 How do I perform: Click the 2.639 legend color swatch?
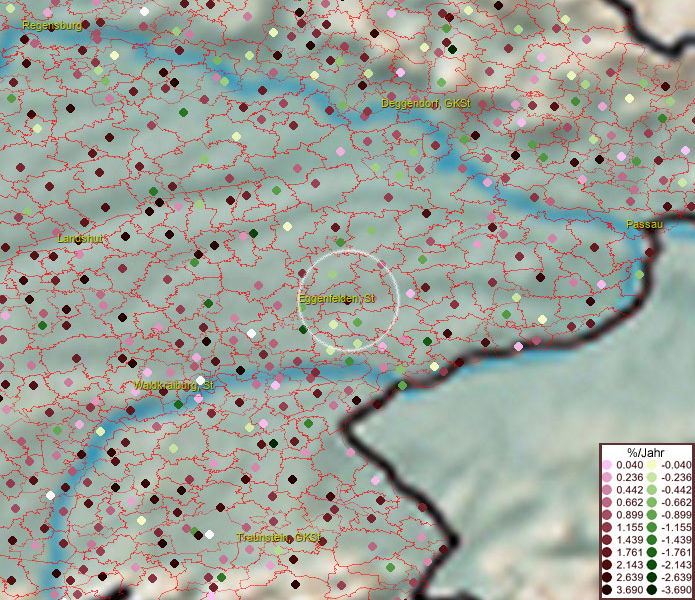[x=607, y=578]
